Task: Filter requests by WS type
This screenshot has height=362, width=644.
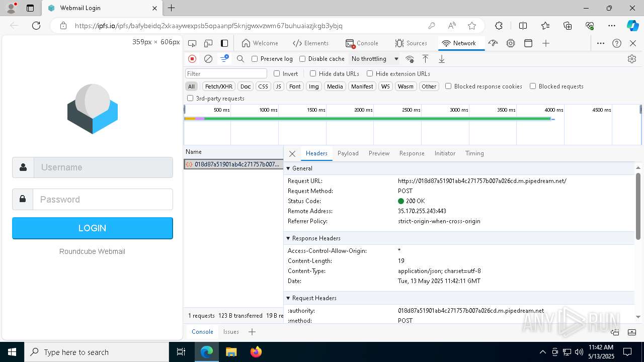Action: 385,86
